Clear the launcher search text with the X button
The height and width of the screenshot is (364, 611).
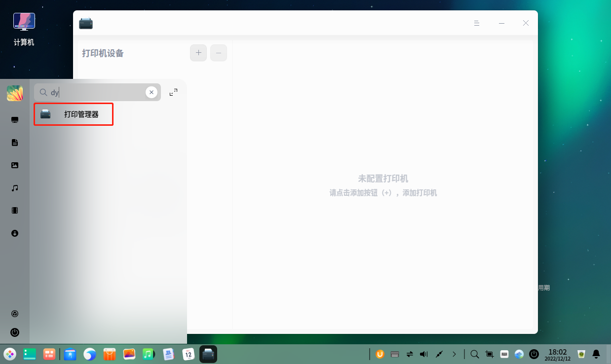(x=152, y=92)
